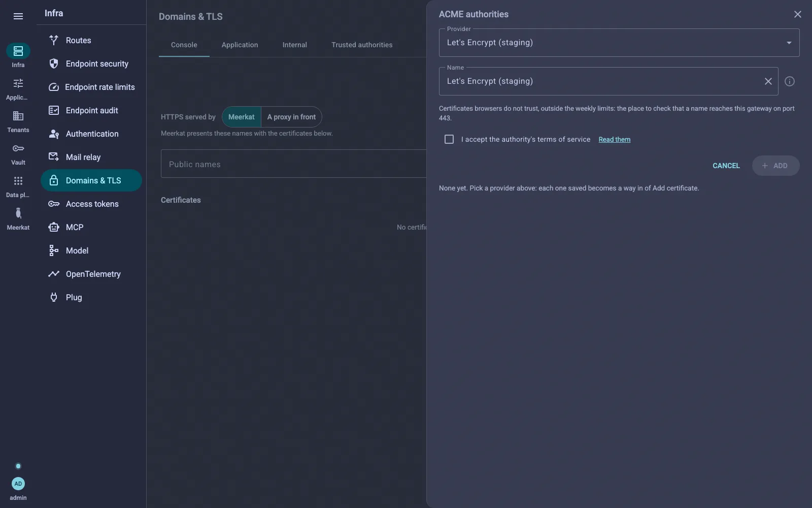Screen dimensions: 812x508
Task: Click the Endpoint audit icon
Action: [x=54, y=110]
